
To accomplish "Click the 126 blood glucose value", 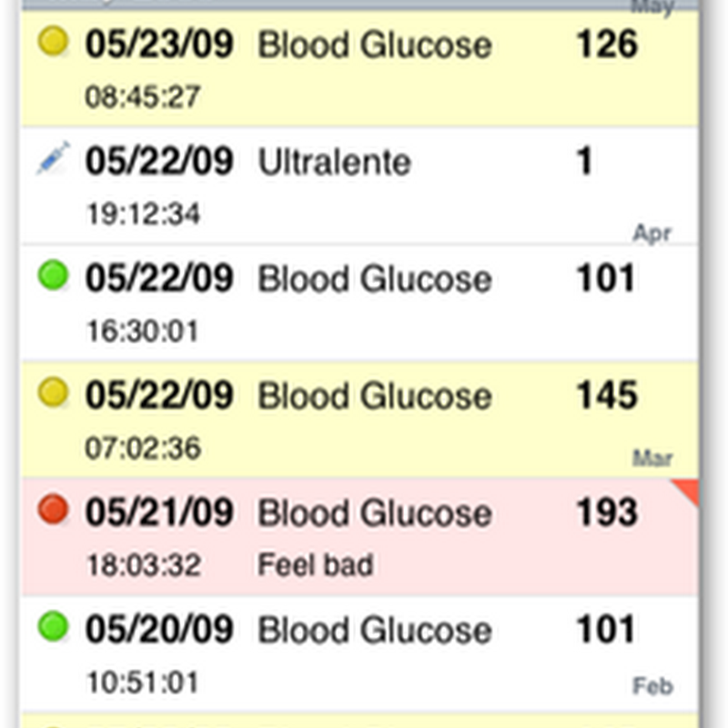I will (x=606, y=45).
